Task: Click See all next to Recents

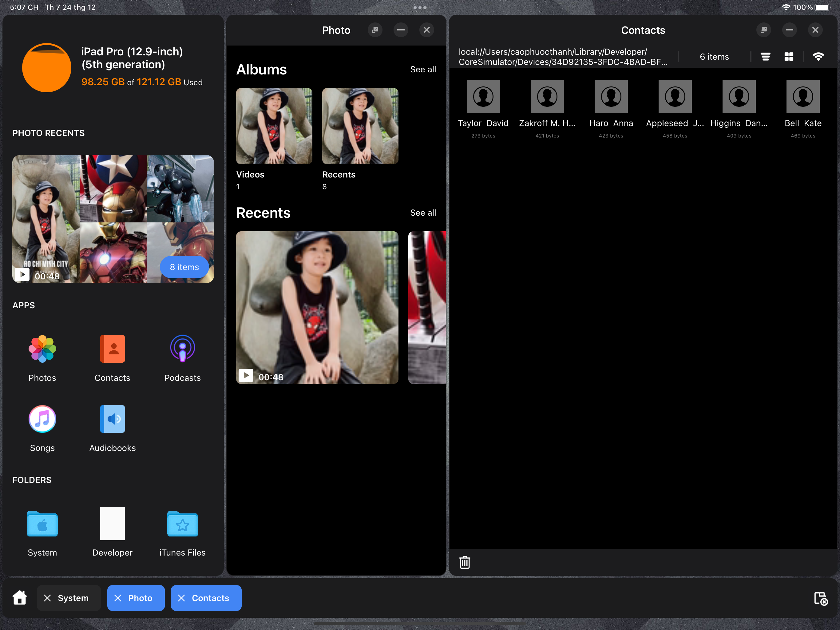Action: tap(423, 213)
